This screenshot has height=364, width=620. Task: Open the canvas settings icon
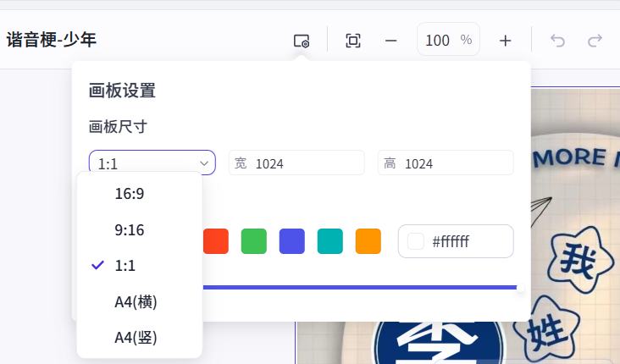click(302, 41)
